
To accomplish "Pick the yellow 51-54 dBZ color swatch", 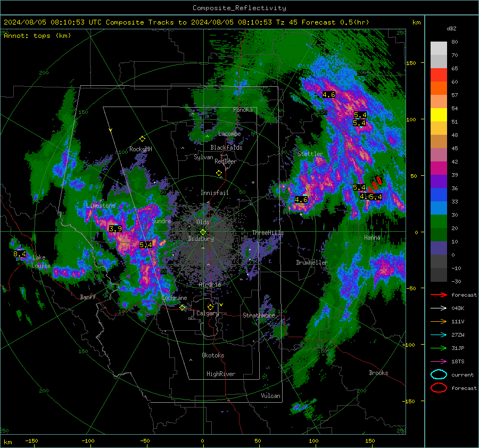I will (439, 115).
